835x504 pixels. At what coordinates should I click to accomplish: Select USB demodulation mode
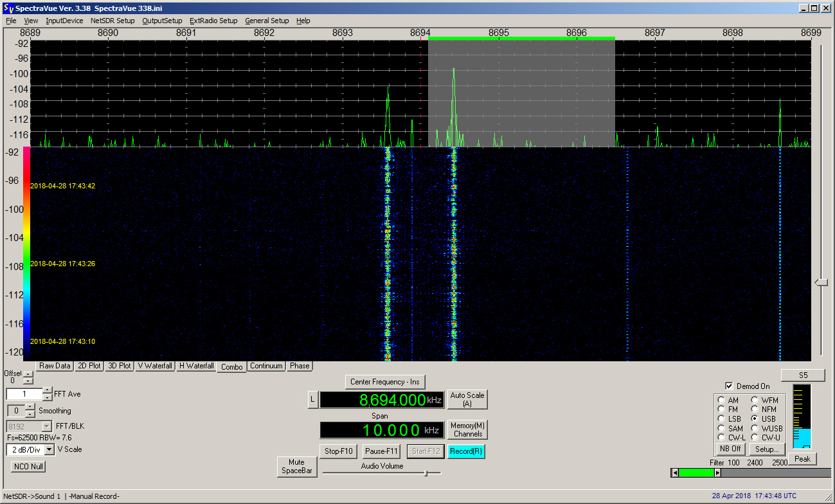tap(755, 419)
